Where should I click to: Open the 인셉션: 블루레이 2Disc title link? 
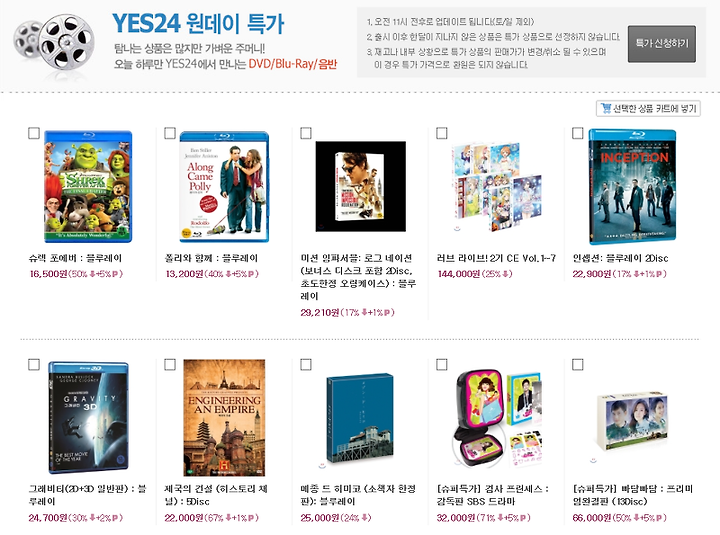[x=620, y=258]
